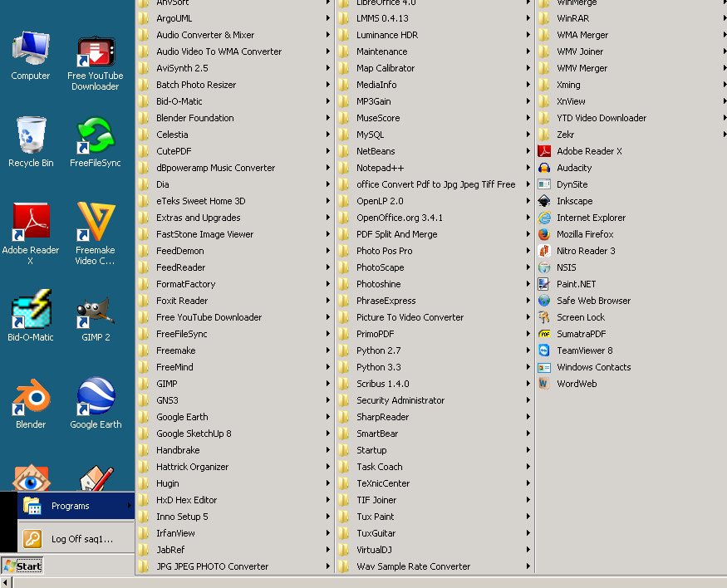
Task: Launch the Google Earth desktop shortcut
Action: coord(96,403)
